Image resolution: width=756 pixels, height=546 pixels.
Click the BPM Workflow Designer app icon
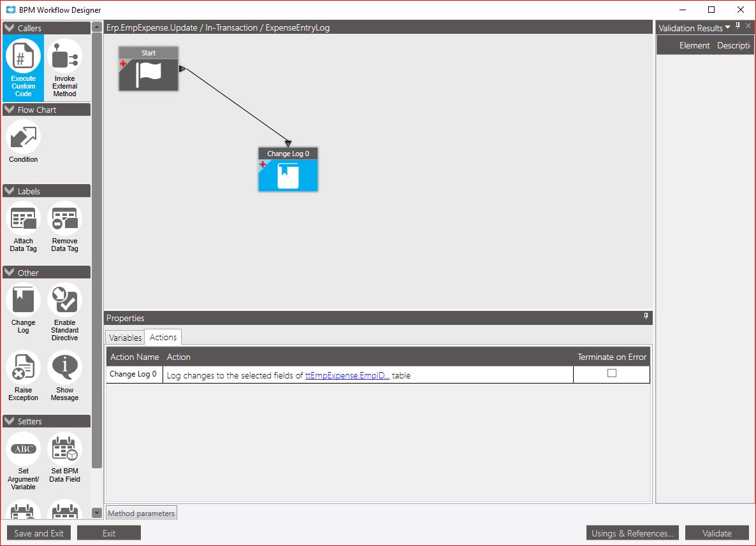coord(11,10)
